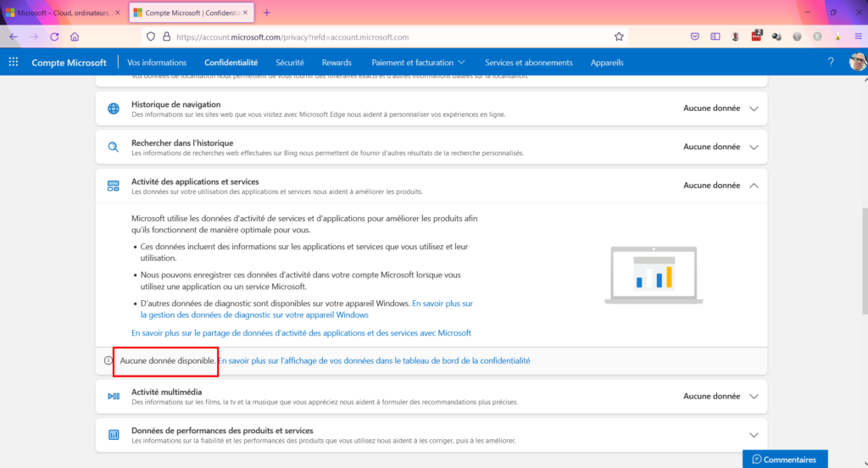This screenshot has height=468, width=868.
Task: Open the account profile picture
Action: pyautogui.click(x=858, y=62)
